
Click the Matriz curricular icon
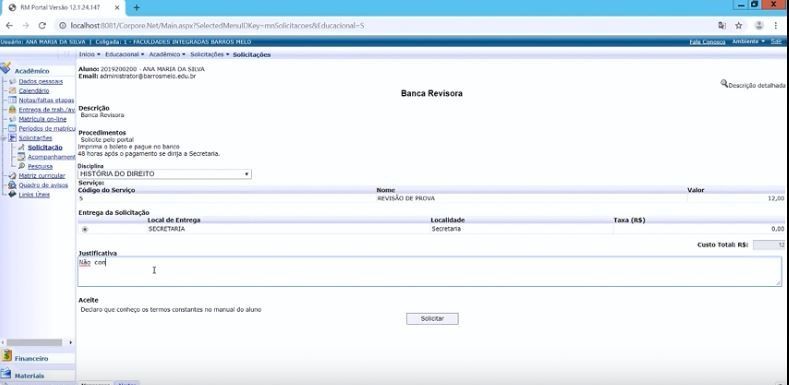point(13,176)
